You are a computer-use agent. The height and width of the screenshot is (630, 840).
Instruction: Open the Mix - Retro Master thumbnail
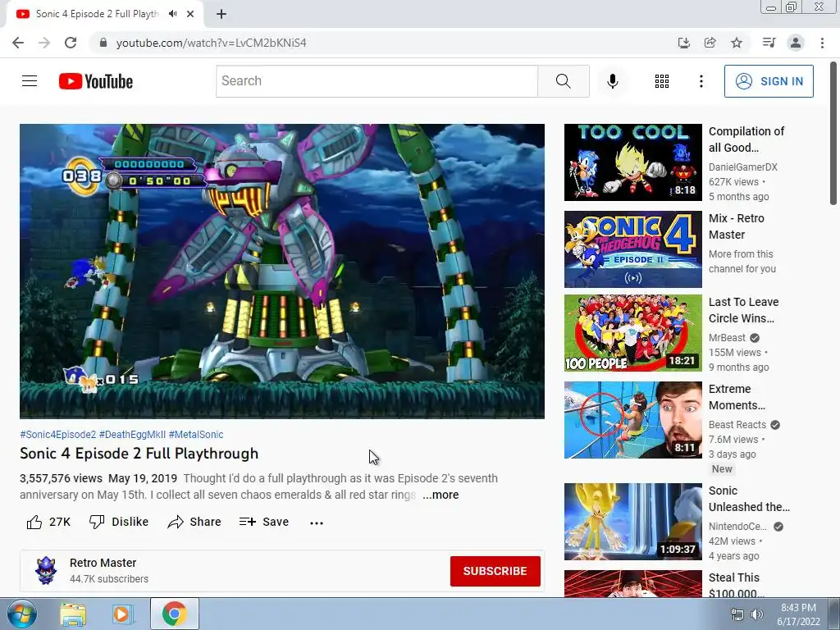coord(632,249)
